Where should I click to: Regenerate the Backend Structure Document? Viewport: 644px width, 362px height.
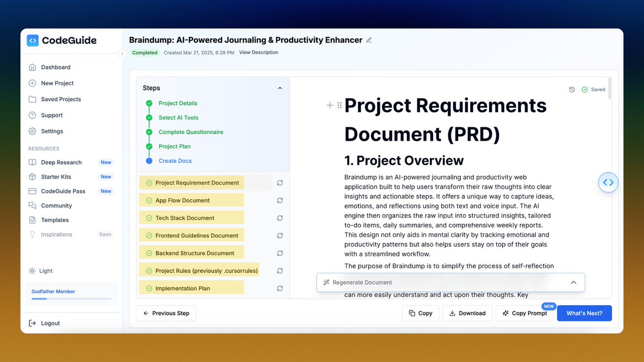click(x=280, y=253)
